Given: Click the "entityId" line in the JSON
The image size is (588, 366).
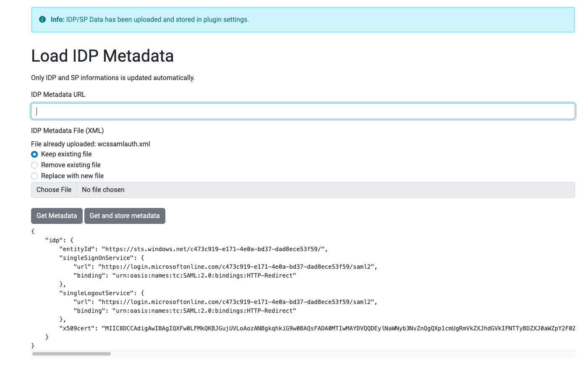Looking at the screenshot, I should 193,249.
